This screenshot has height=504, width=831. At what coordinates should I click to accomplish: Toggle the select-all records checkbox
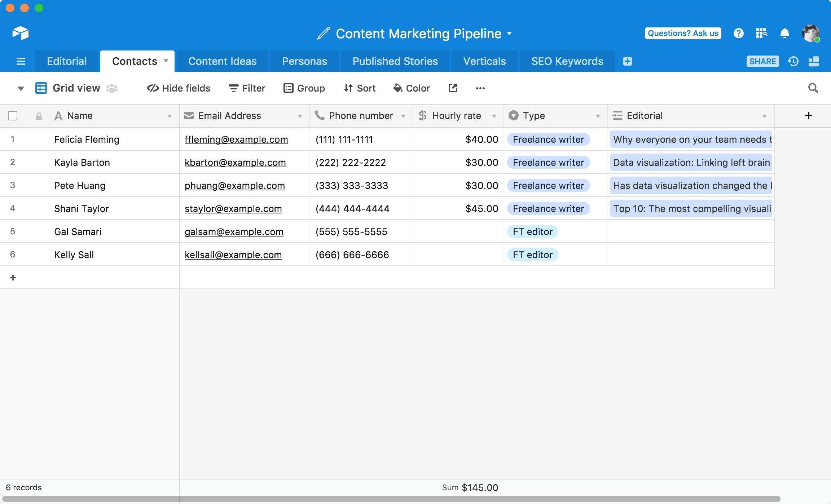13,116
